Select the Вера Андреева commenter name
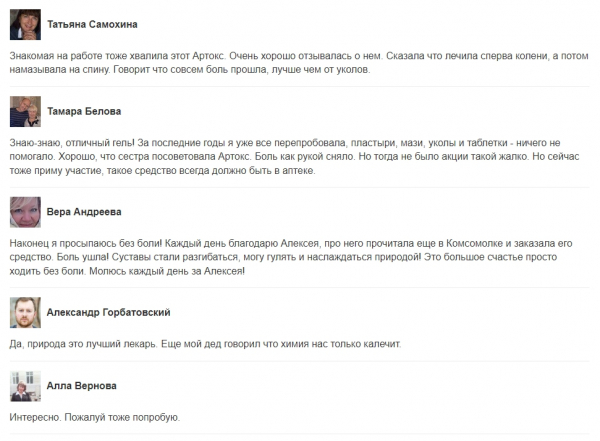Viewport: 600px width, 441px height. (x=84, y=212)
